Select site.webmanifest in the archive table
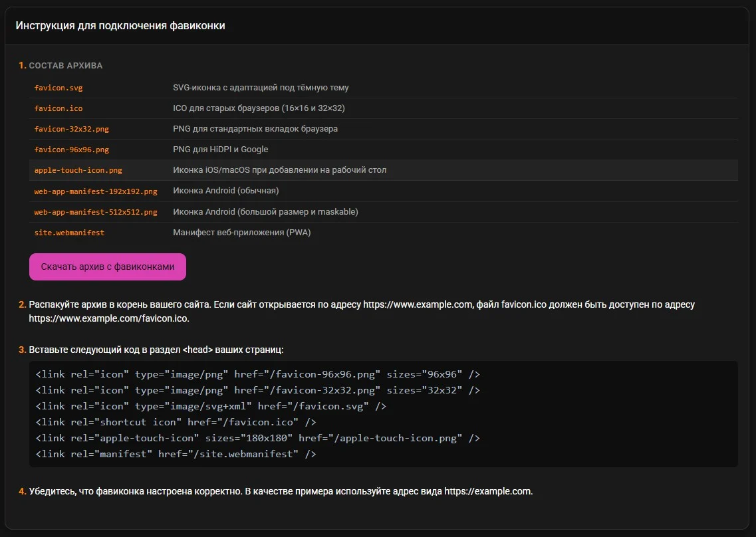 click(69, 233)
